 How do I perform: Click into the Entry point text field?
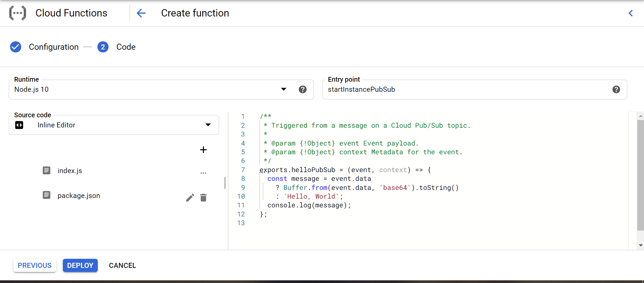[x=467, y=89]
